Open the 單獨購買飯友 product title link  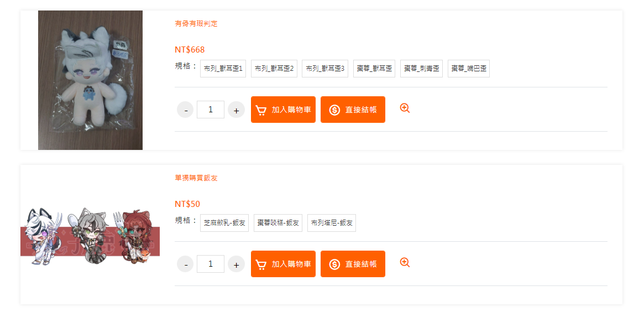click(x=196, y=178)
